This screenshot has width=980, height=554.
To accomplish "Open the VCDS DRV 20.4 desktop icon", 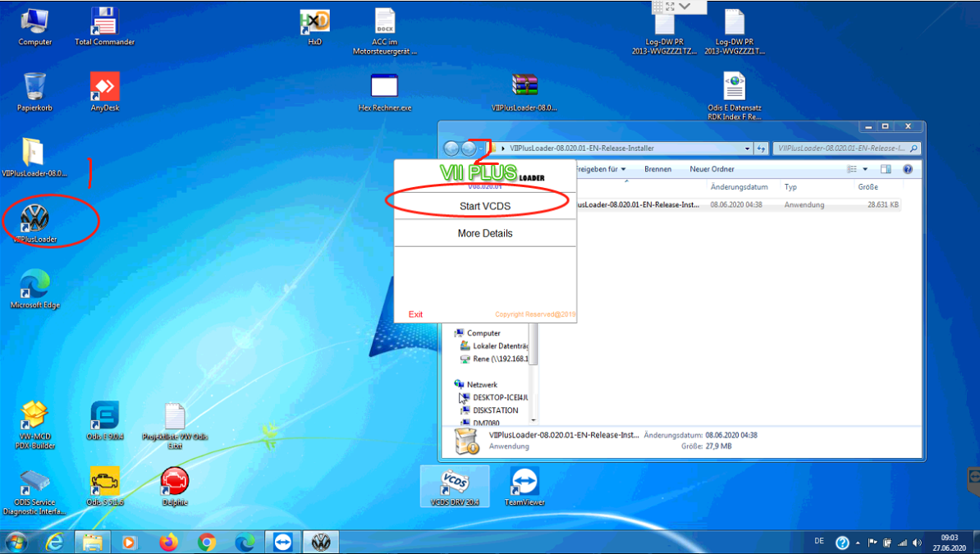I will coord(454,485).
